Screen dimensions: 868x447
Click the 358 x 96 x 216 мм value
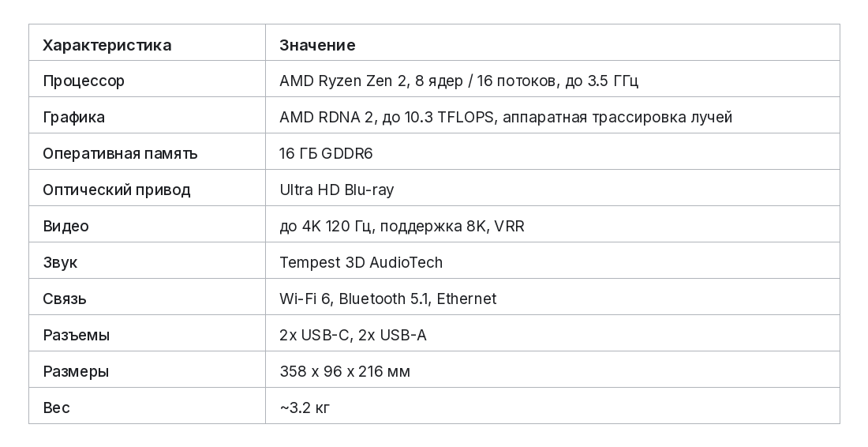(345, 371)
